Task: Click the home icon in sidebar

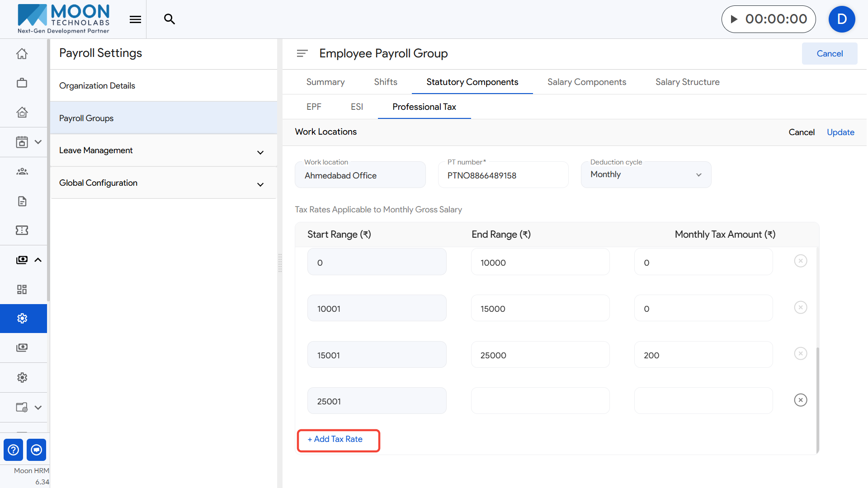Action: 22,54
